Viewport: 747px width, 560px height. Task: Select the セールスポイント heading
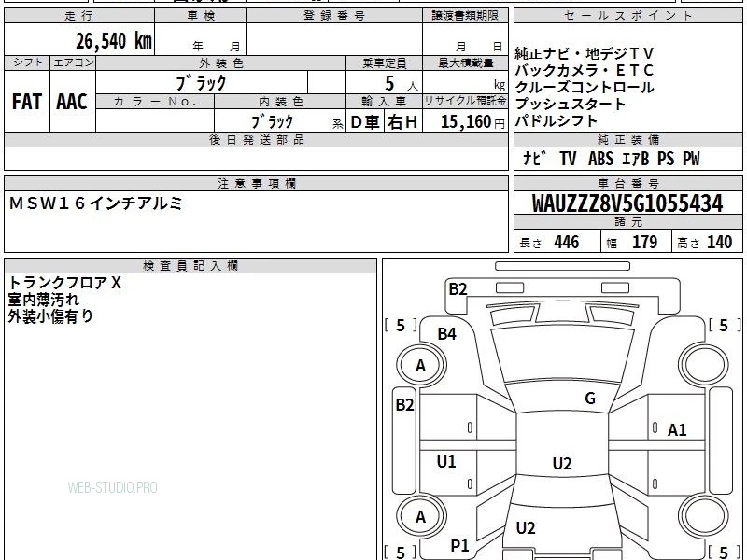pyautogui.click(x=627, y=16)
